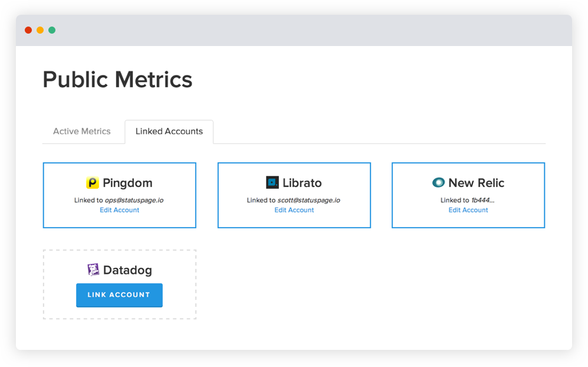This screenshot has width=588, height=367.
Task: Click the Datadog integration card
Action: 119,284
